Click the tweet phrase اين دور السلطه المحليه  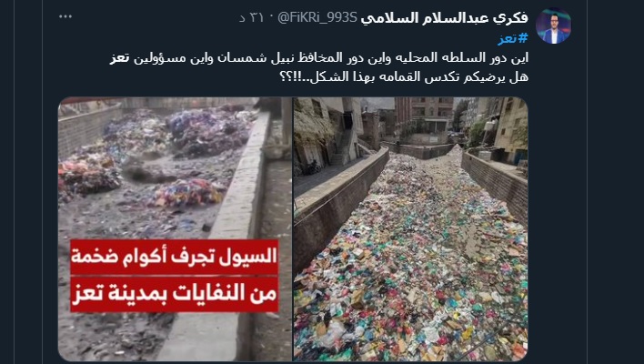(x=460, y=58)
